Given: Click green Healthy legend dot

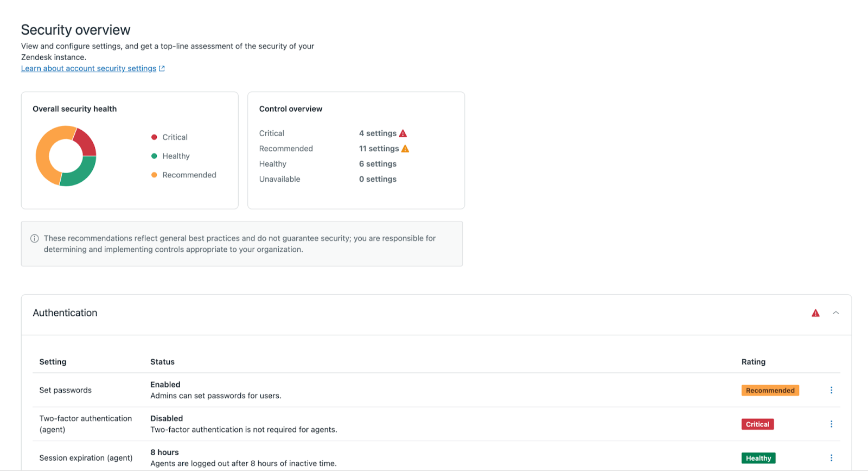Looking at the screenshot, I should [x=154, y=156].
